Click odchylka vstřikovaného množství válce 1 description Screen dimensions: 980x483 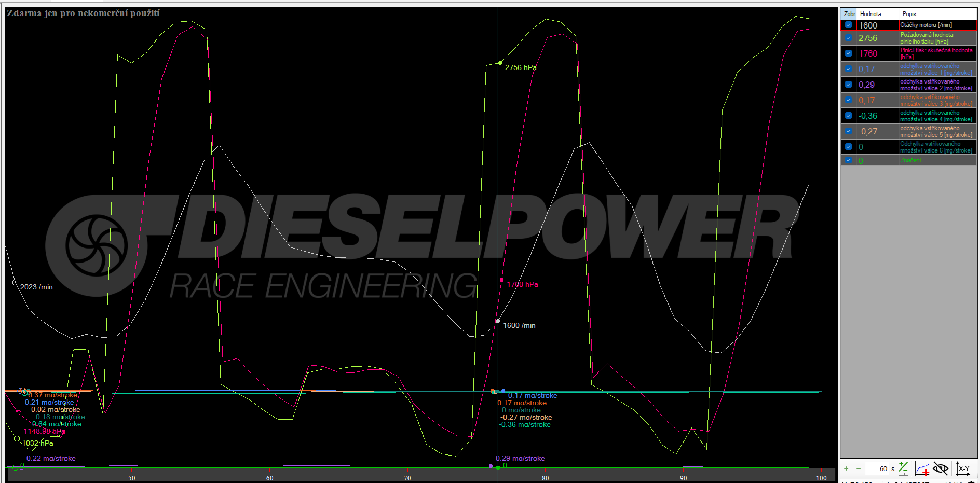[937, 69]
